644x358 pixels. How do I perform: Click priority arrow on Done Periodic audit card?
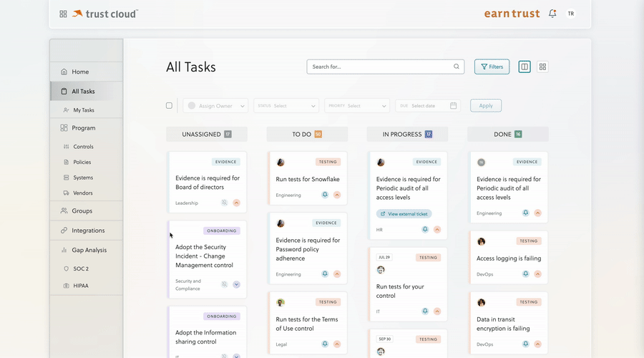click(x=538, y=213)
